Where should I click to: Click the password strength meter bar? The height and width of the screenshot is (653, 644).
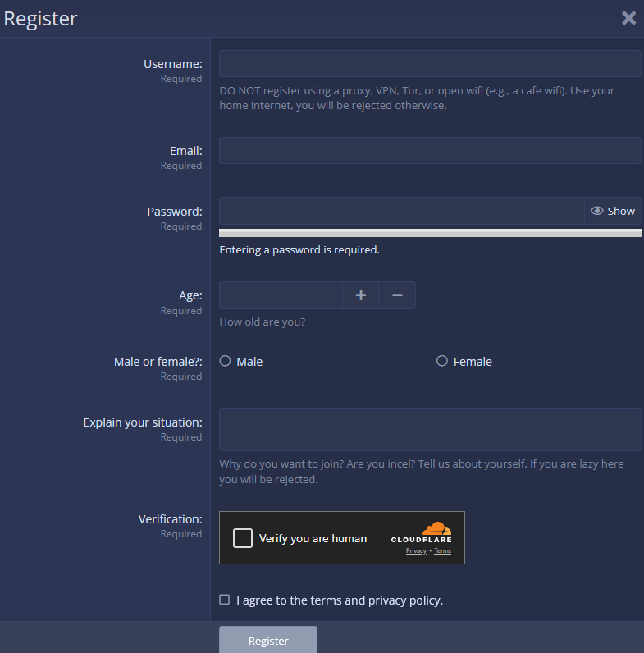(429, 233)
